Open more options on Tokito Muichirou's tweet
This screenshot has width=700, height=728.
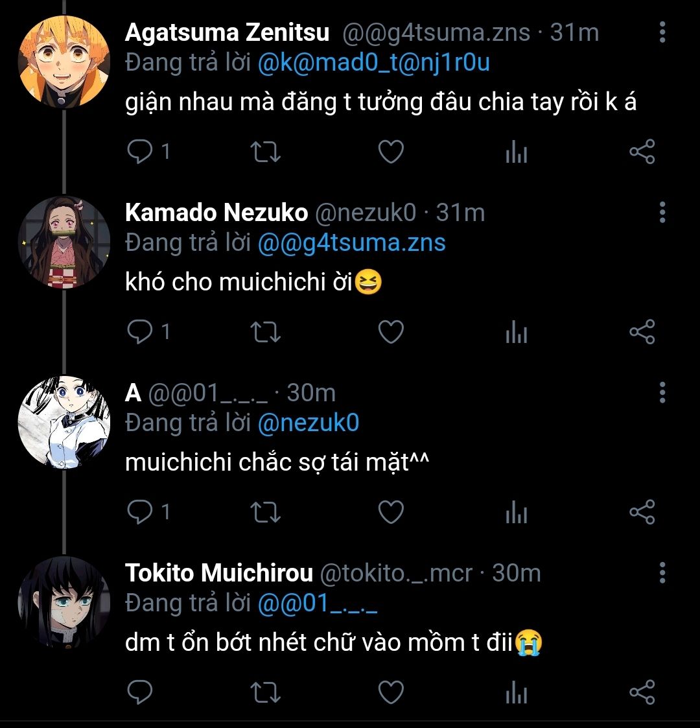point(662,572)
